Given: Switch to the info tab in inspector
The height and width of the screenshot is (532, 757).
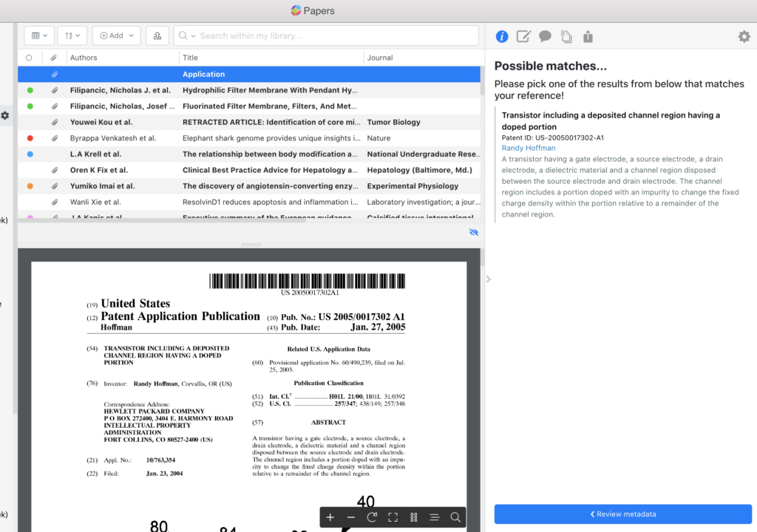Looking at the screenshot, I should (502, 36).
